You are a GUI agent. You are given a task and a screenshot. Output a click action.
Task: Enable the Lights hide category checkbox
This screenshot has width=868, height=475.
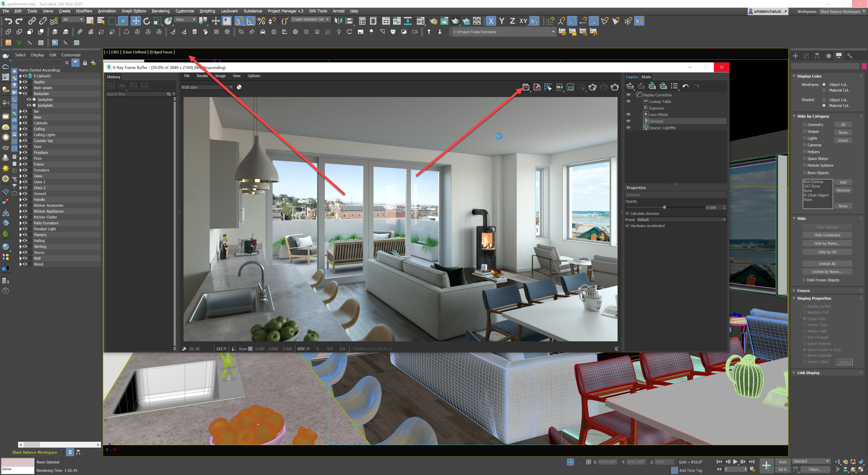[805, 138]
